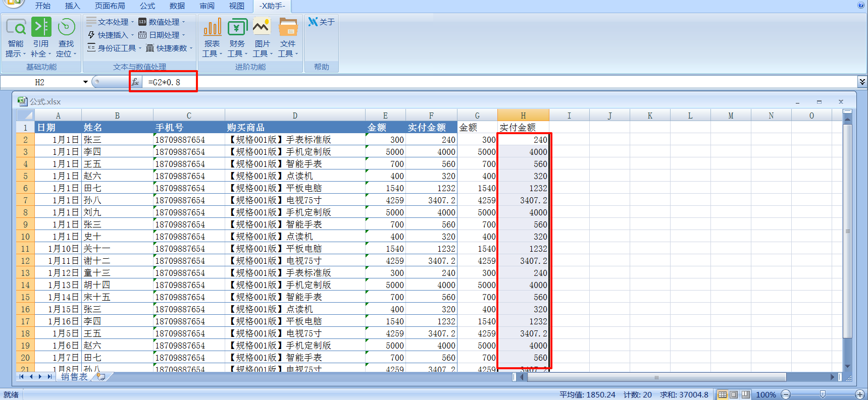868x400 pixels.
Task: Go to first sheet navigation arrow
Action: (x=21, y=377)
